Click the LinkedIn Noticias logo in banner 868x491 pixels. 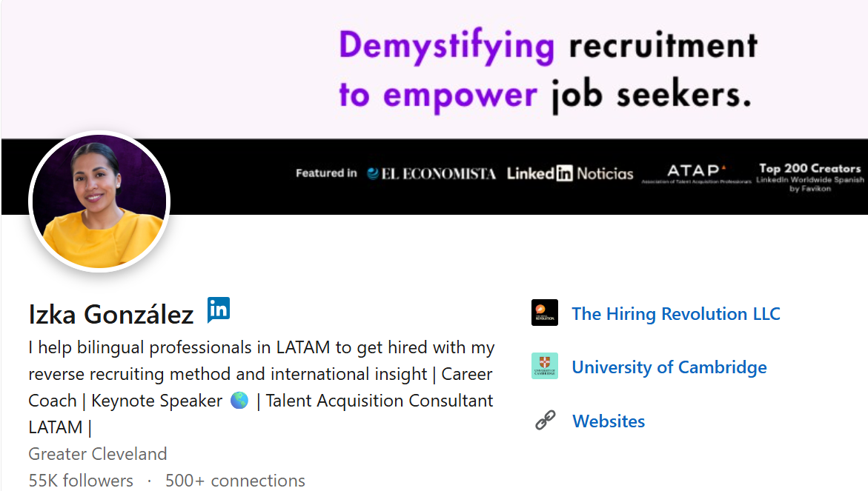[x=570, y=173]
